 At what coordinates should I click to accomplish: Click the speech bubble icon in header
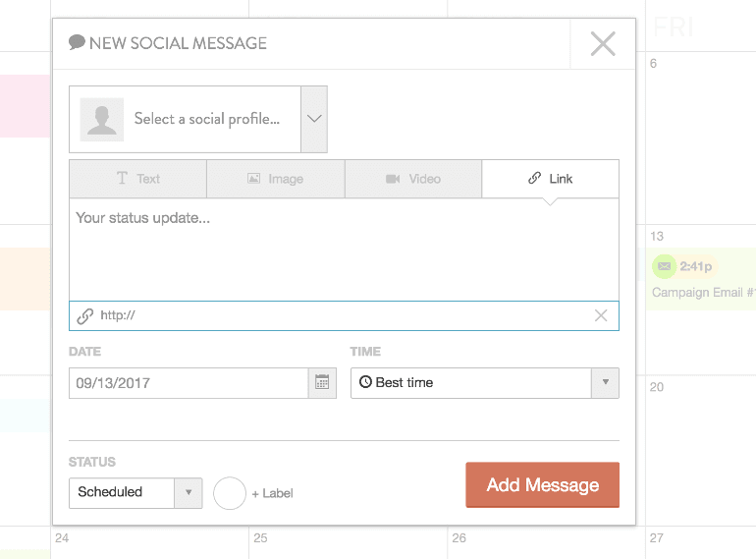click(77, 43)
